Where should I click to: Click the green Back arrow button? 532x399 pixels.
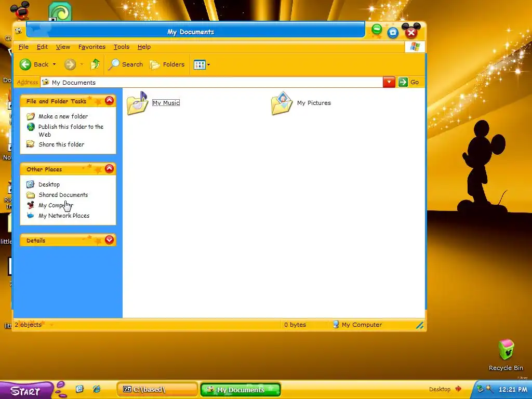pos(25,64)
